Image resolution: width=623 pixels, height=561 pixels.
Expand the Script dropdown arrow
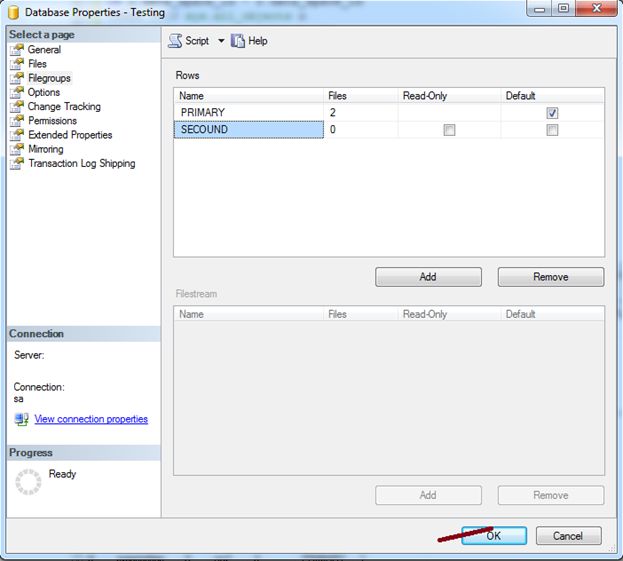tap(221, 41)
